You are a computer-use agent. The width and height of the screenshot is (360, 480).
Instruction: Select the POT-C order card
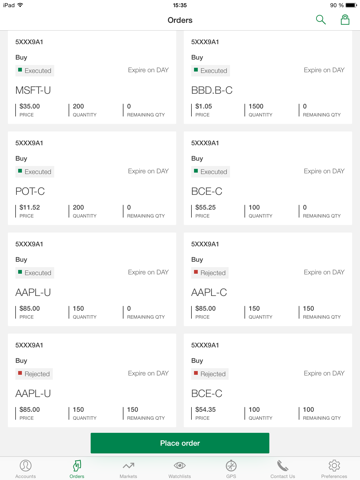92,178
